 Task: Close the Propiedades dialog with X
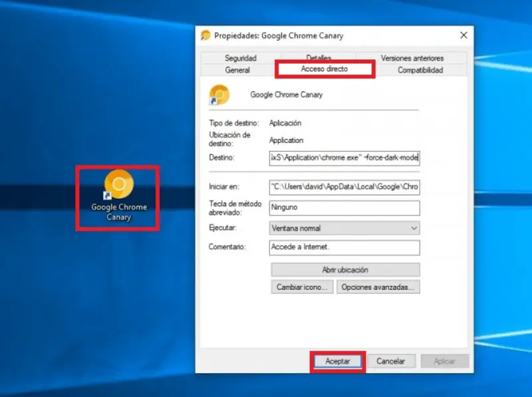pyautogui.click(x=464, y=35)
